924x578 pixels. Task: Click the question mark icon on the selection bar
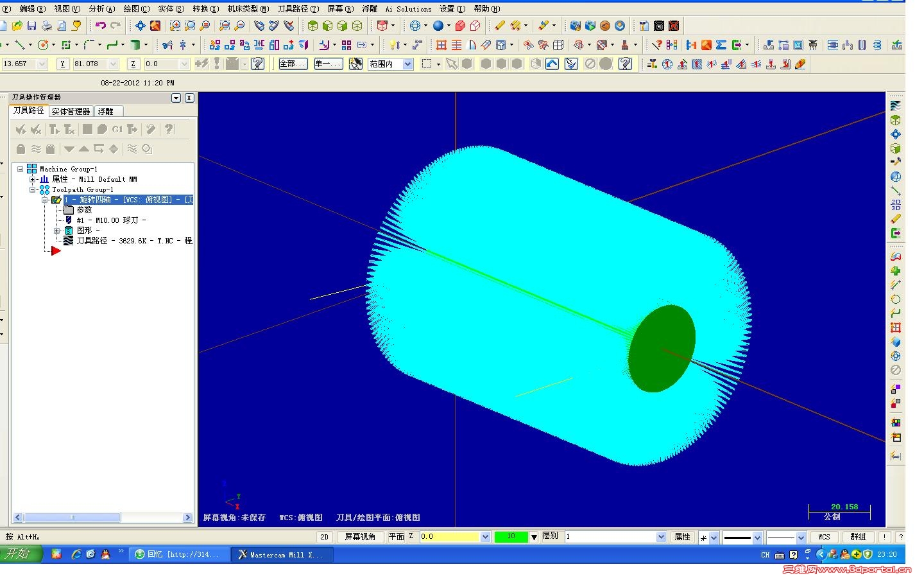pos(625,64)
